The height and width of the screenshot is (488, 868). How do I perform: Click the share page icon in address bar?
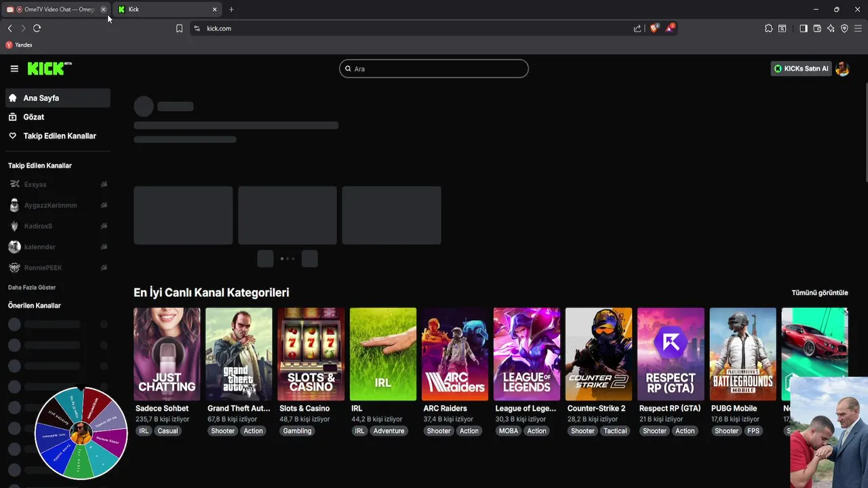637,28
